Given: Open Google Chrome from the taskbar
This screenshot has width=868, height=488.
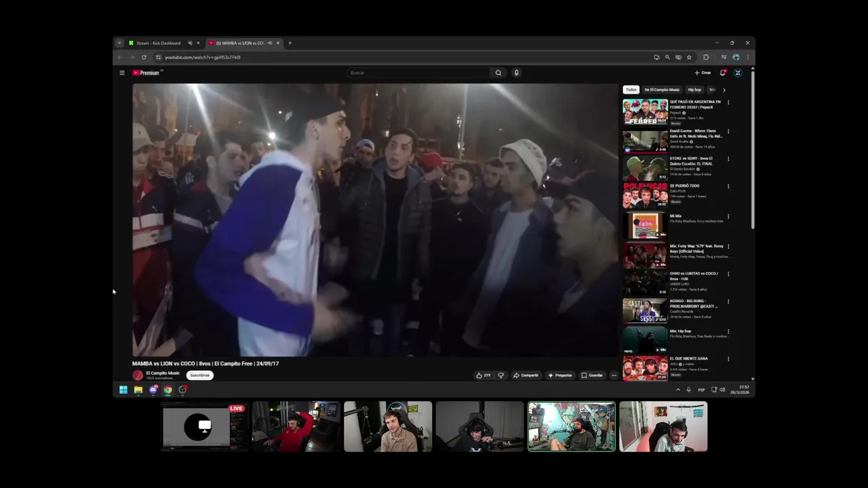Looking at the screenshot, I should [167, 390].
